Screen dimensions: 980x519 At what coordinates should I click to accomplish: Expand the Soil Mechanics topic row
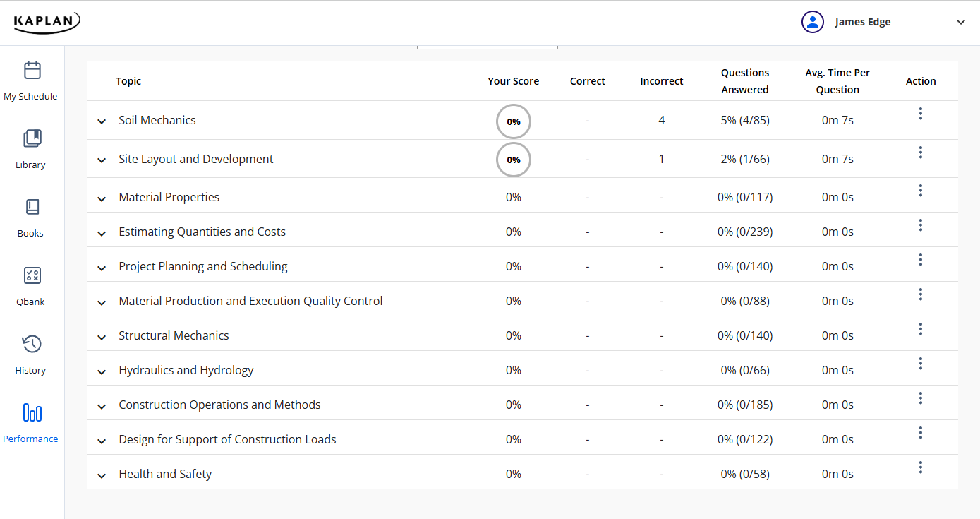(102, 121)
